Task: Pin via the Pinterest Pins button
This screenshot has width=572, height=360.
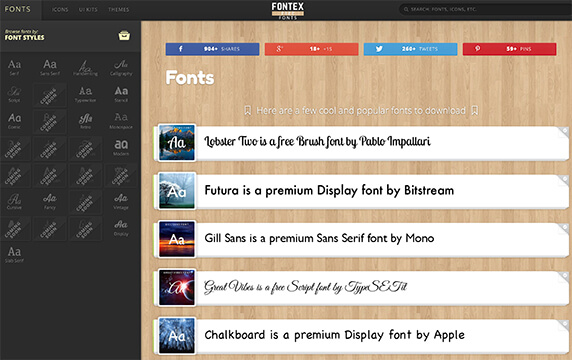Action: tap(509, 49)
